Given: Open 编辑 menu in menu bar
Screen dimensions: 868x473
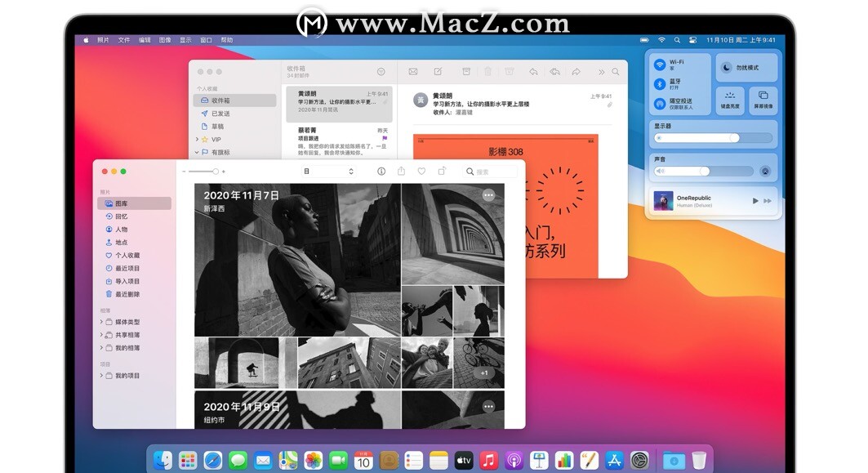Looking at the screenshot, I should [x=145, y=40].
